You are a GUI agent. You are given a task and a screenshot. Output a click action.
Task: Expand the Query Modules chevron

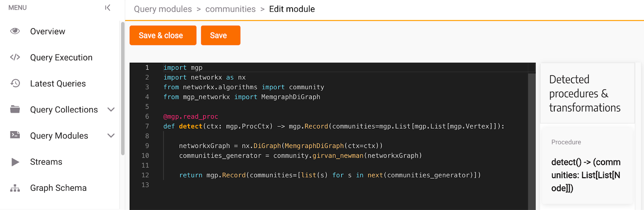click(111, 136)
